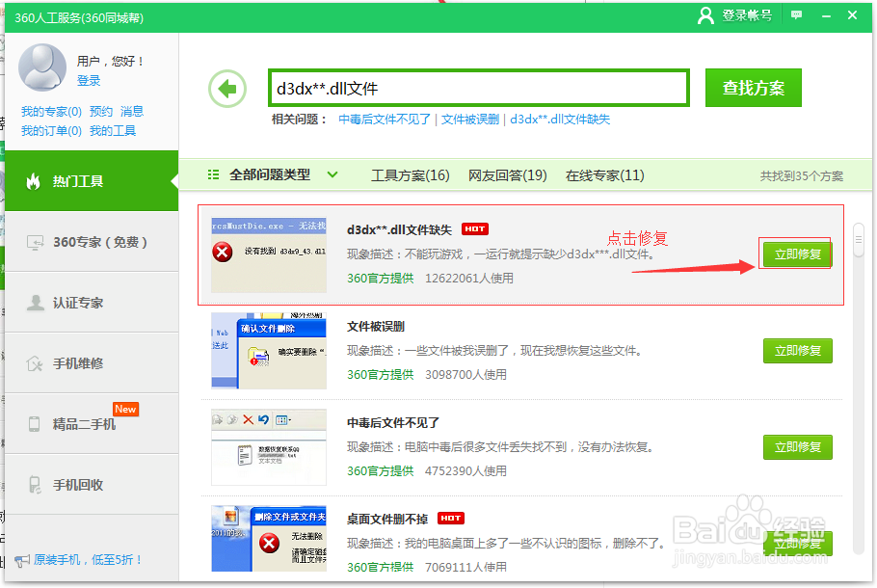Open 我的订单(0) link
Screen dimensions: 877x588
(51, 131)
